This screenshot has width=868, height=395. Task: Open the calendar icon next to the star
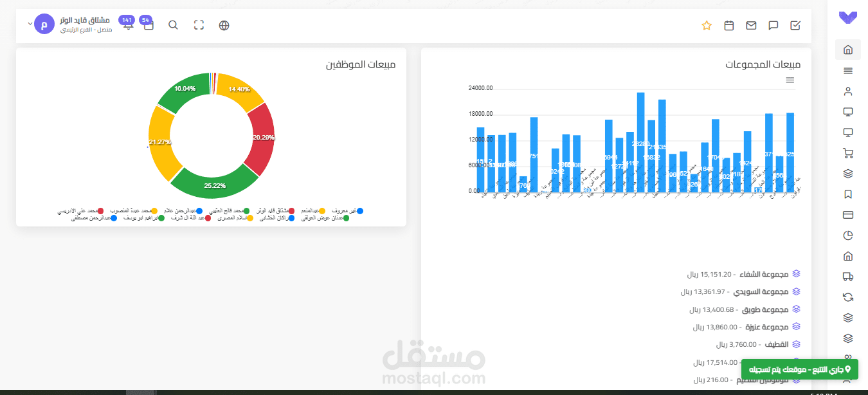(x=729, y=26)
